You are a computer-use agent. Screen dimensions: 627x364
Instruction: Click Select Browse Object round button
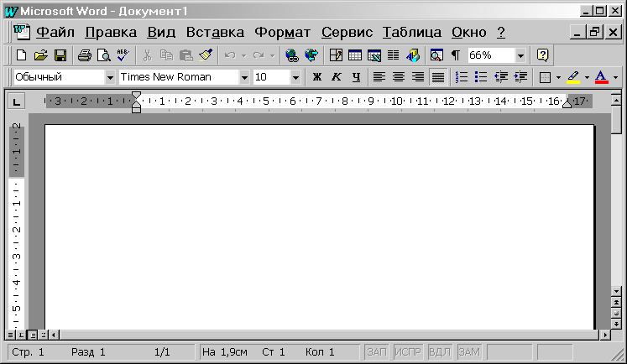616,313
